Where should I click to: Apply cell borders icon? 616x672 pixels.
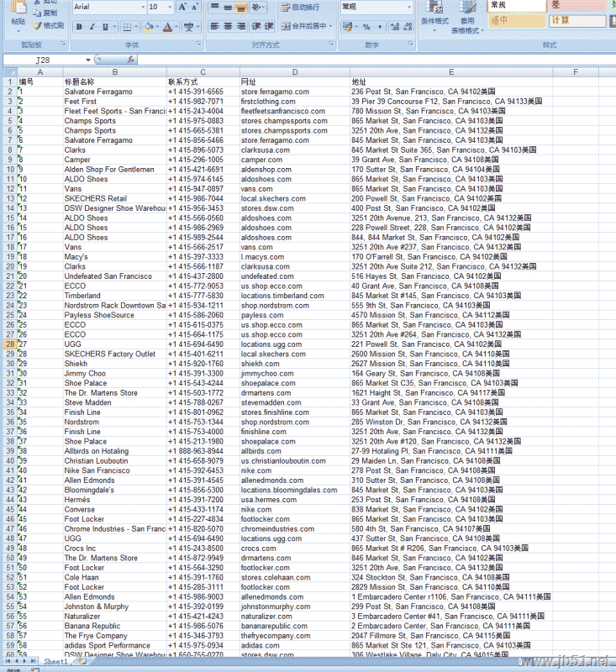point(127,27)
